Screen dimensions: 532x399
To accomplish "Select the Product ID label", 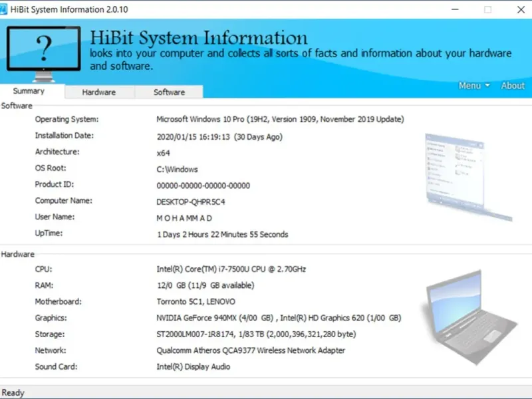I will click(x=55, y=185).
